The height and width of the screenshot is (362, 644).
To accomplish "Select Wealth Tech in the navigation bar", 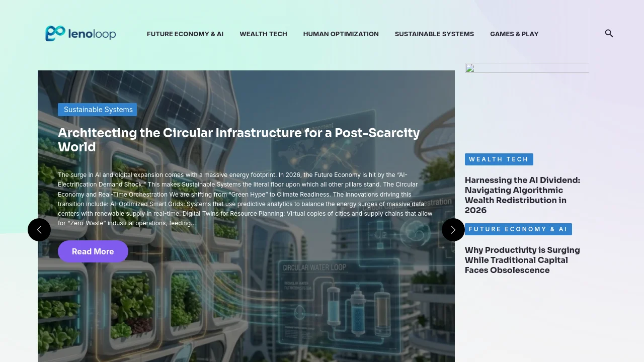I will tap(263, 34).
